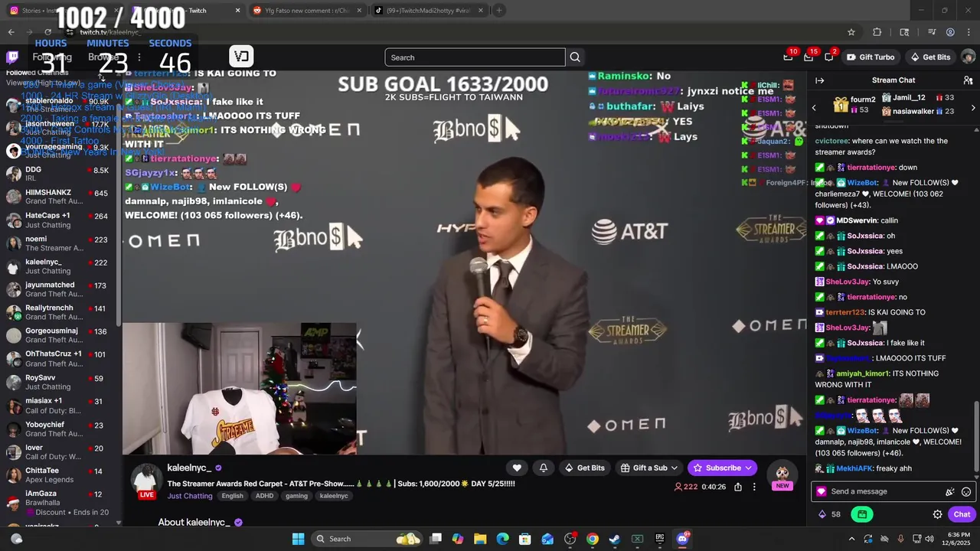
Task: Click the search magnifier button
Action: 575,57
